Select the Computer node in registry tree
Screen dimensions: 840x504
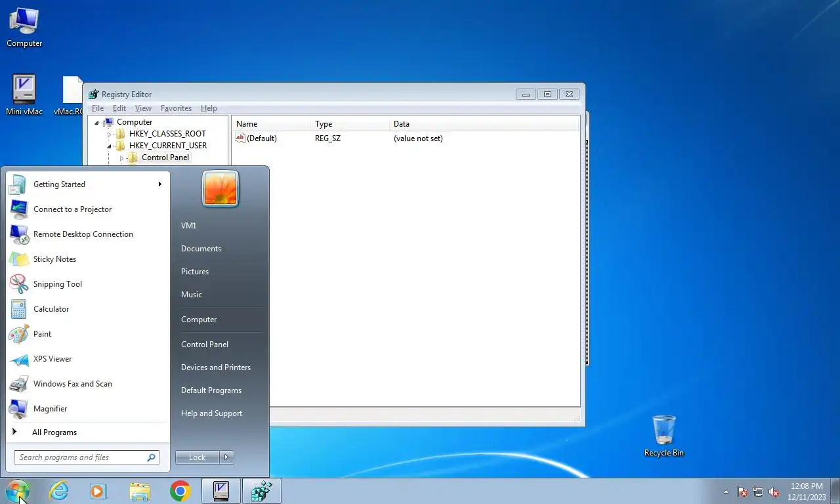tap(135, 122)
